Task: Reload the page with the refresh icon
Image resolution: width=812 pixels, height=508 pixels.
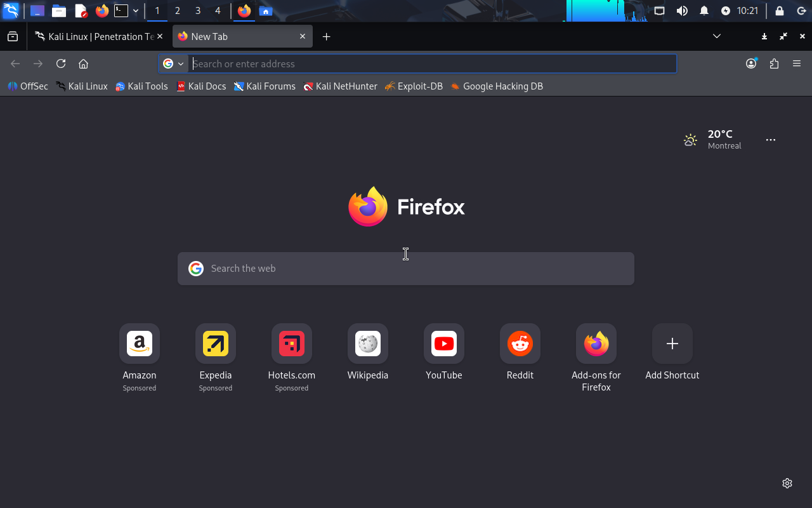Action: pos(61,63)
